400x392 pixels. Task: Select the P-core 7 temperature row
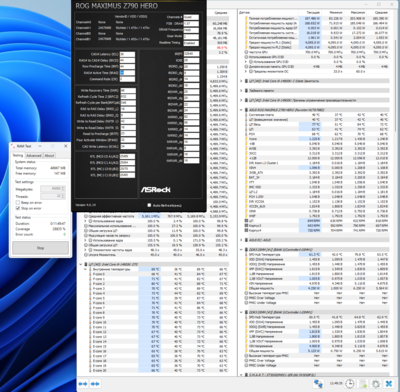pyautogui.click(x=158, y=308)
